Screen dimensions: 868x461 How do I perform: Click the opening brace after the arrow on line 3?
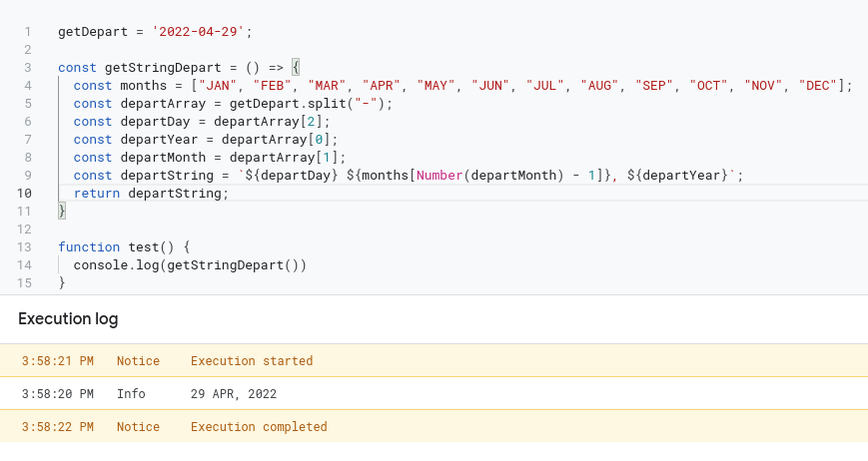pos(296,68)
